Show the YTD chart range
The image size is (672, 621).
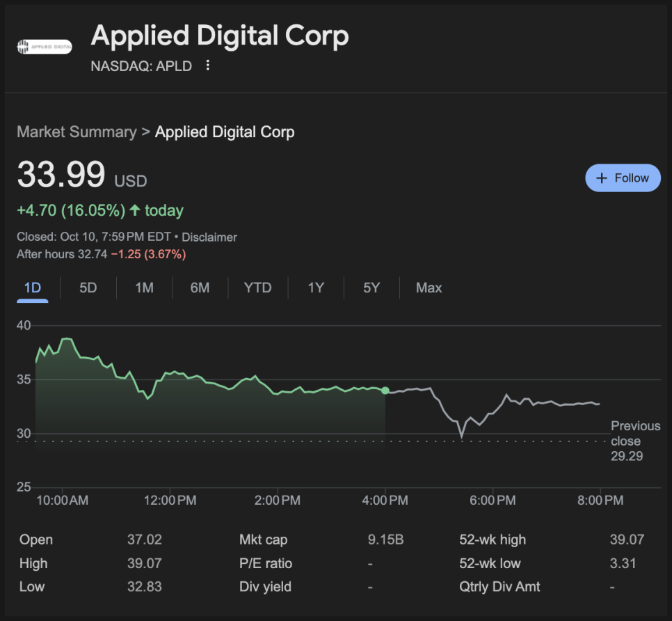point(257,288)
